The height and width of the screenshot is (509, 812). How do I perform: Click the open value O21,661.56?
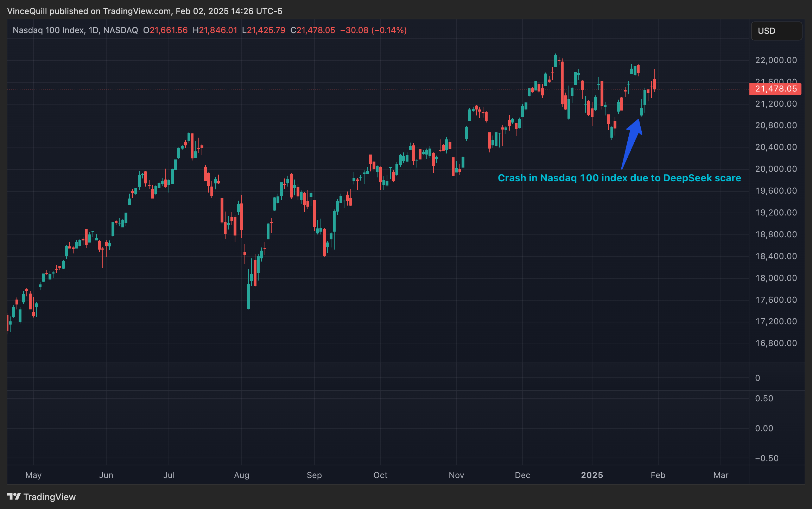tap(165, 30)
